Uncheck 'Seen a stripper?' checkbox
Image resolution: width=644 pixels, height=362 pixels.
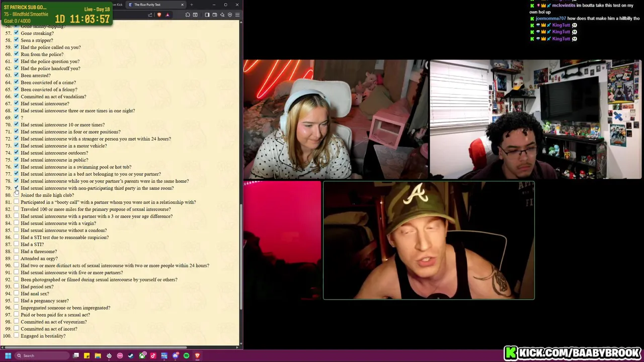[16, 40]
